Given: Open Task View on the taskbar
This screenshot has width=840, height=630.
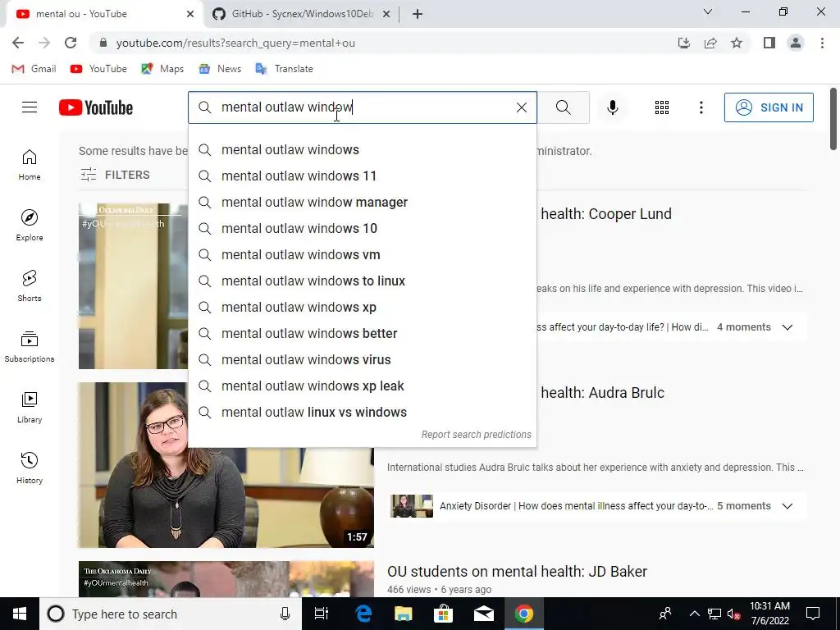Looking at the screenshot, I should click(321, 614).
